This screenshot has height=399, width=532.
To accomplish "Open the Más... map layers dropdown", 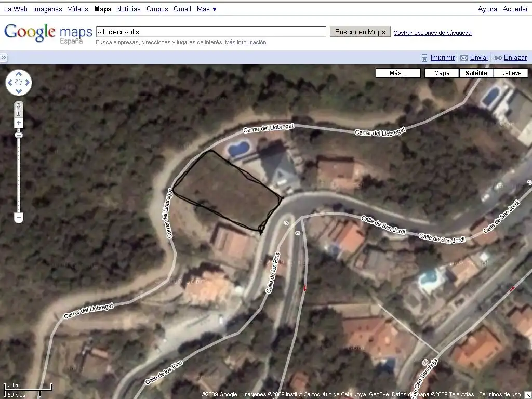I will [398, 73].
